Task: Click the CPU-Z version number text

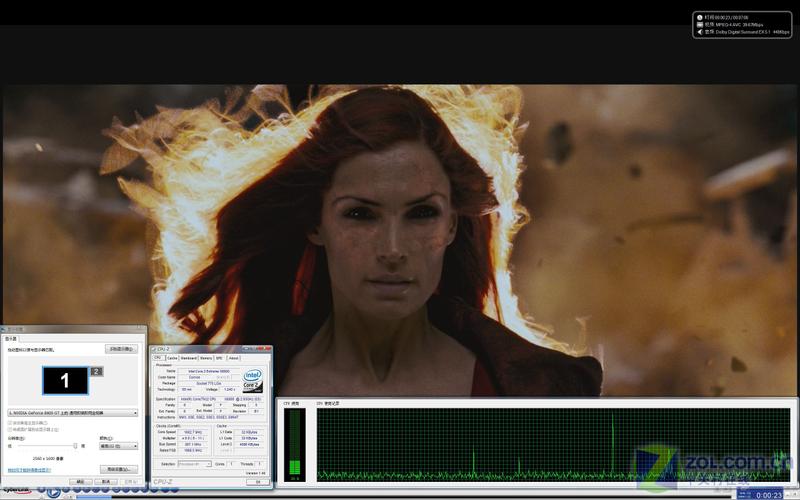Action: point(256,473)
